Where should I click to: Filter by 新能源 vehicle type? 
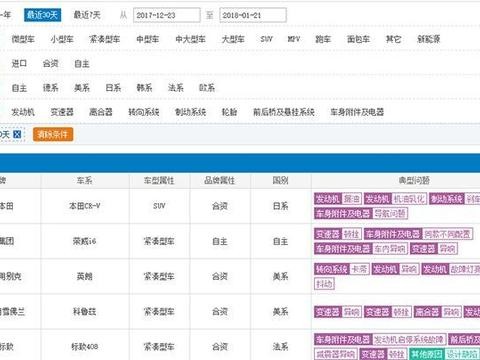click(429, 39)
